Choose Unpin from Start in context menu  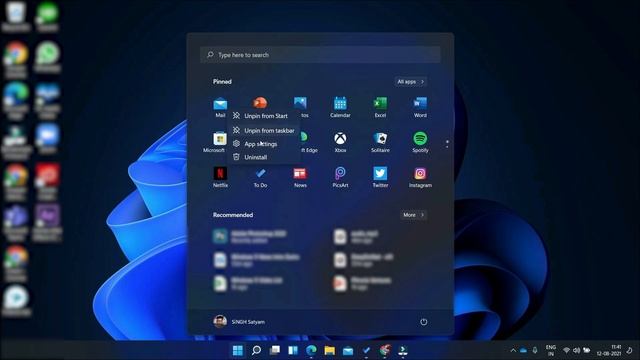point(264,116)
